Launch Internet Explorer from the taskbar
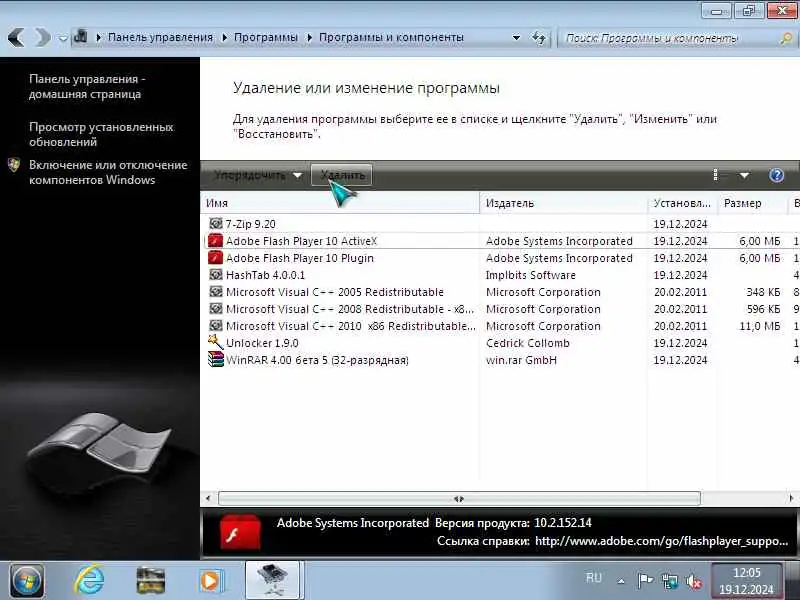This screenshot has height=600, width=800. [x=89, y=581]
